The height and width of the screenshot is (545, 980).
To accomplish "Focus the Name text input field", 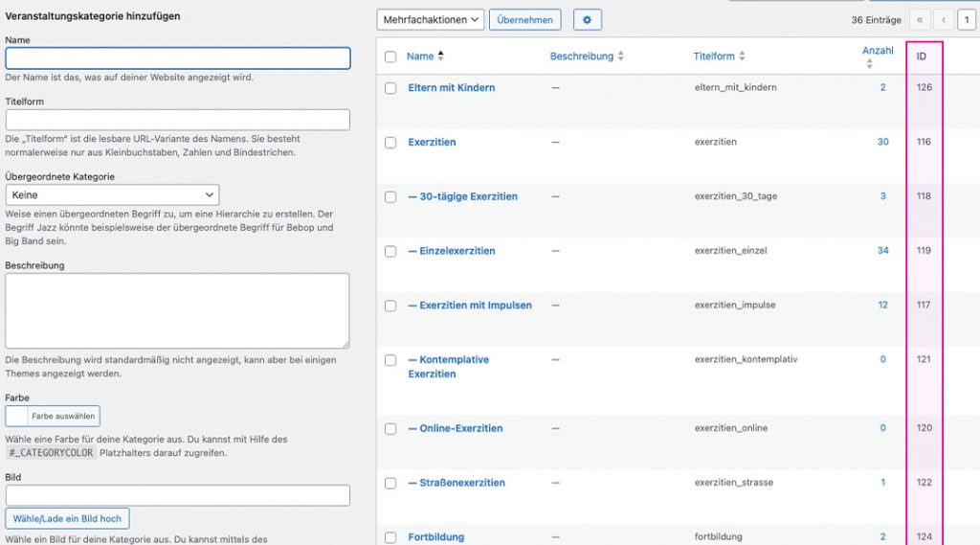I will pyautogui.click(x=178, y=58).
